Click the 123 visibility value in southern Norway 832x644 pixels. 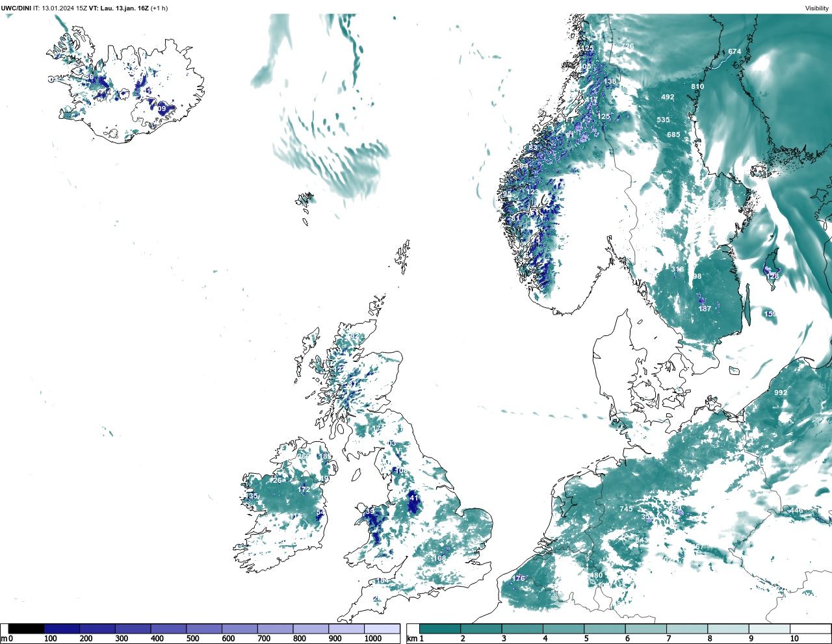[x=533, y=192]
